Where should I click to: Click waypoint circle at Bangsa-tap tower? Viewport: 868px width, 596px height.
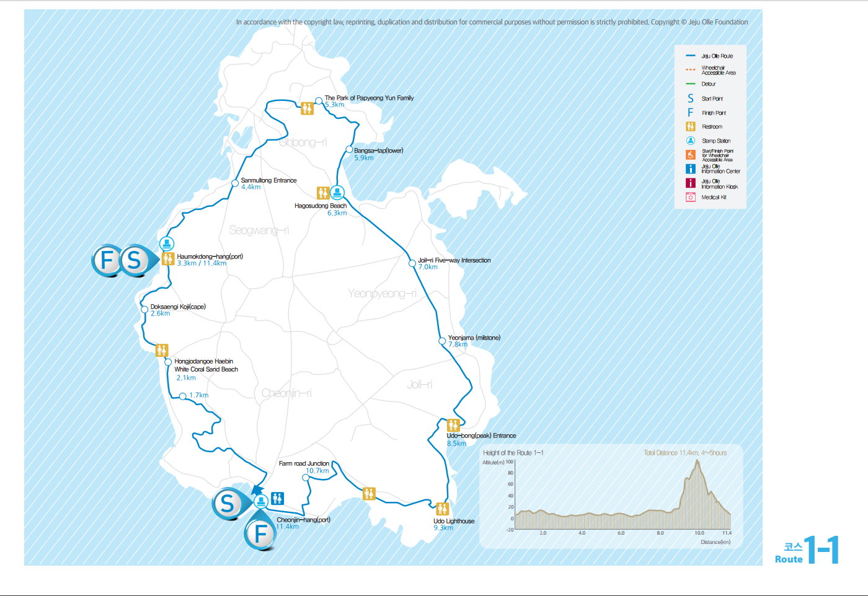(349, 149)
